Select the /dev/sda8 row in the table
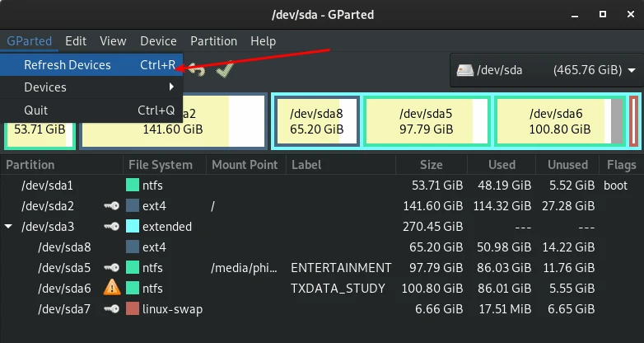Image resolution: width=644 pixels, height=343 pixels. pyautogui.click(x=322, y=247)
